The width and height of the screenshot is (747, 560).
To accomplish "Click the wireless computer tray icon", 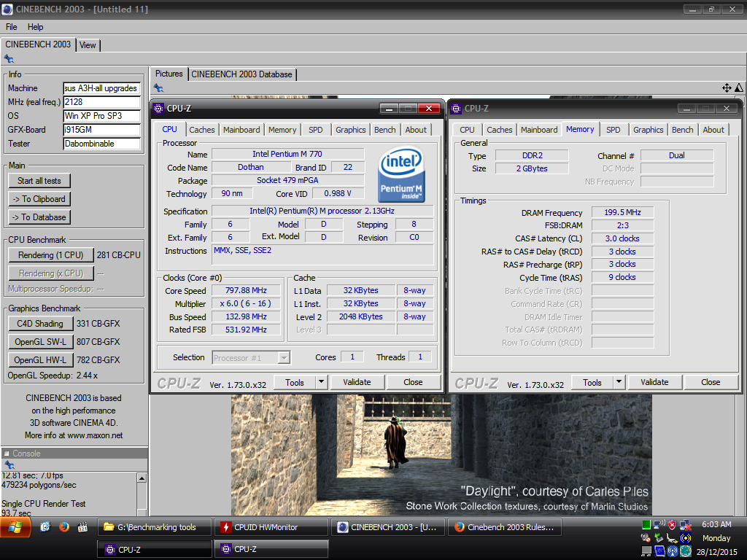I will tap(659, 525).
